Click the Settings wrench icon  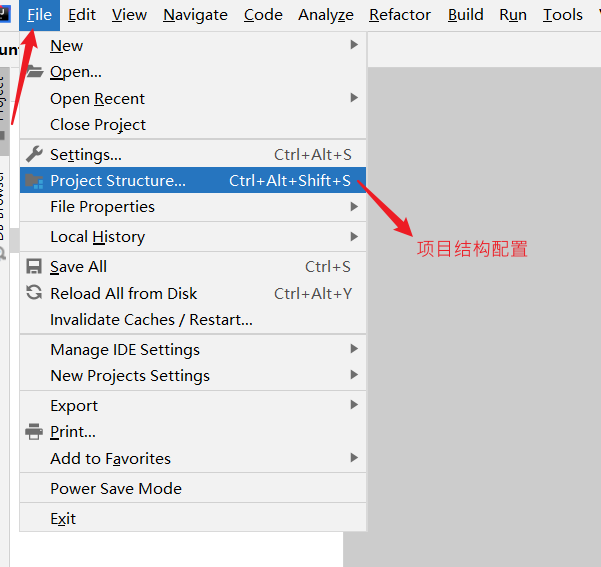click(x=34, y=154)
